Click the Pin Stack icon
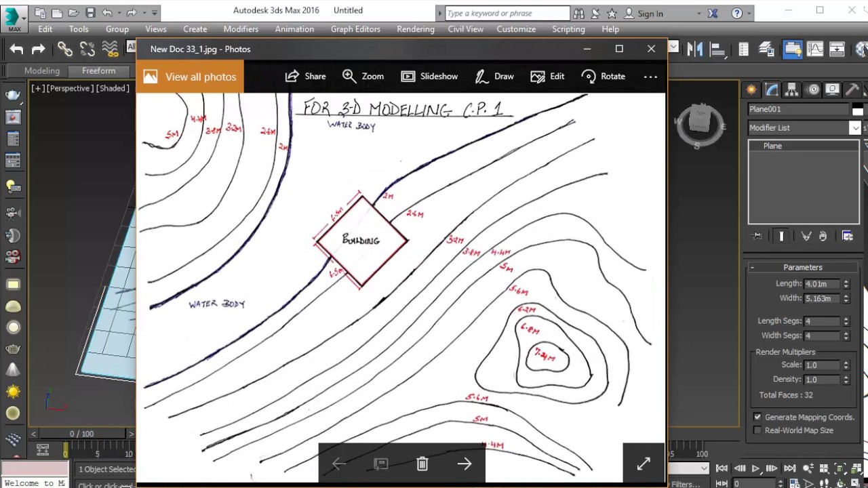This screenshot has height=488, width=868. pyautogui.click(x=757, y=236)
